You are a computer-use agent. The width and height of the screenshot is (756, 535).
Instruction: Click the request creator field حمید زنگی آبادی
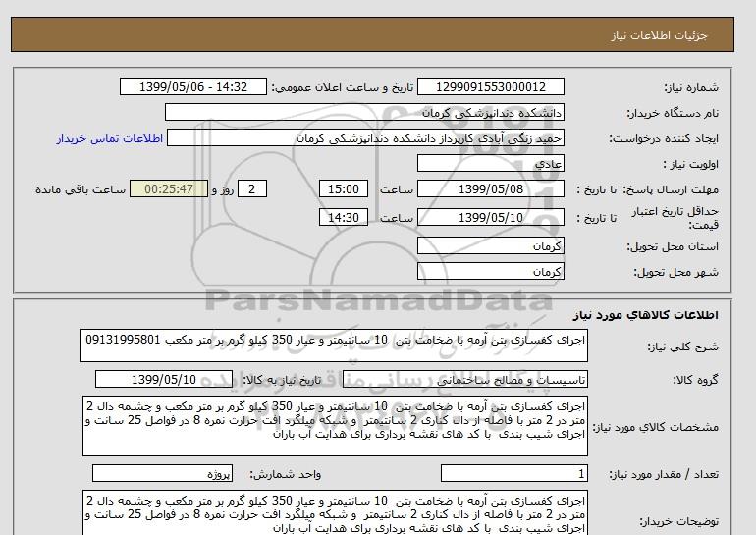(365, 137)
